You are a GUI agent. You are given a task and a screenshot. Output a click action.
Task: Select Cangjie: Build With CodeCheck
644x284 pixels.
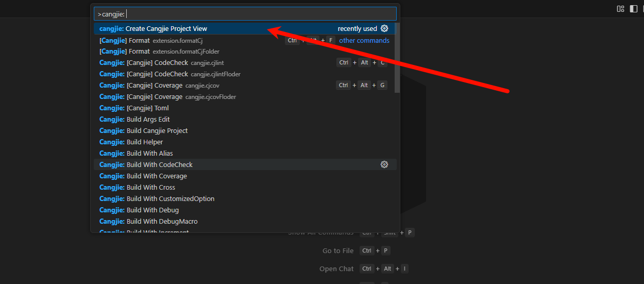245,164
